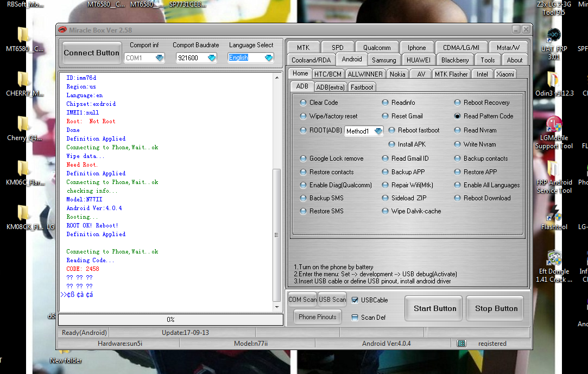
Task: Open the Tools tab
Action: pyautogui.click(x=488, y=60)
